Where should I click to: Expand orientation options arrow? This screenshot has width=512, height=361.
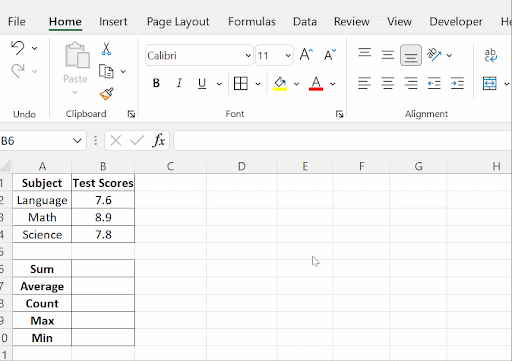coord(449,55)
